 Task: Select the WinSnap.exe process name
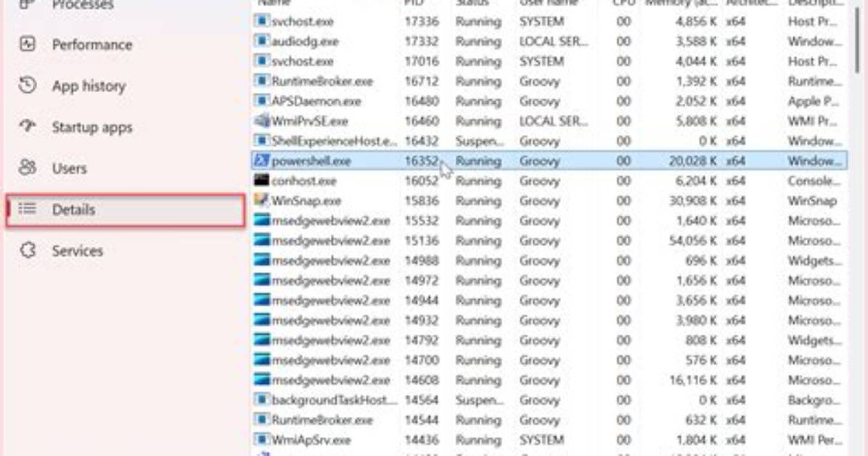(306, 201)
